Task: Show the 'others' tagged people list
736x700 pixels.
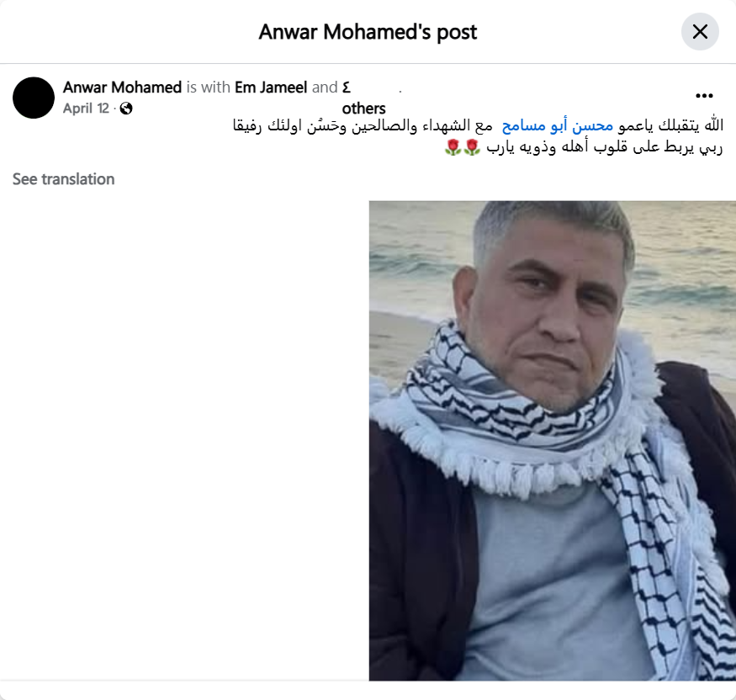Action: coord(363,109)
